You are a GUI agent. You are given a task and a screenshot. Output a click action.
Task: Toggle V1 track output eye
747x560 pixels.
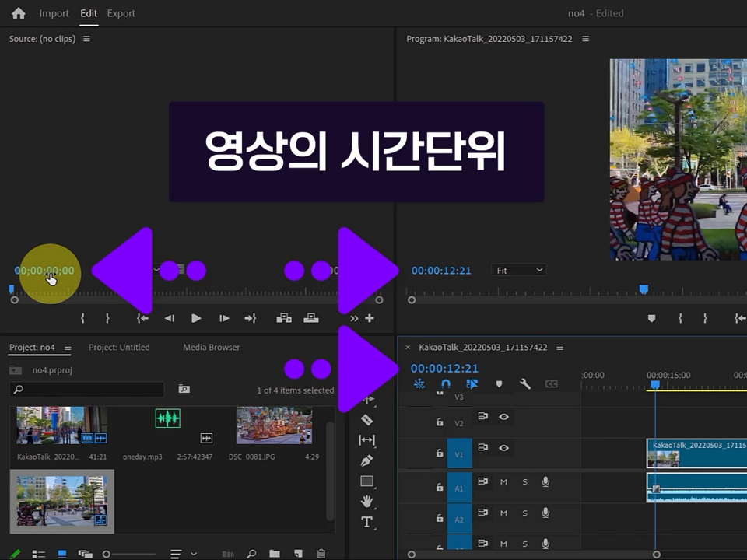pos(503,448)
